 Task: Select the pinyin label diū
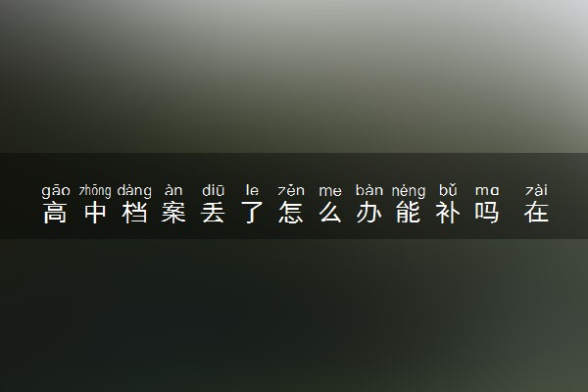pyautogui.click(x=213, y=190)
